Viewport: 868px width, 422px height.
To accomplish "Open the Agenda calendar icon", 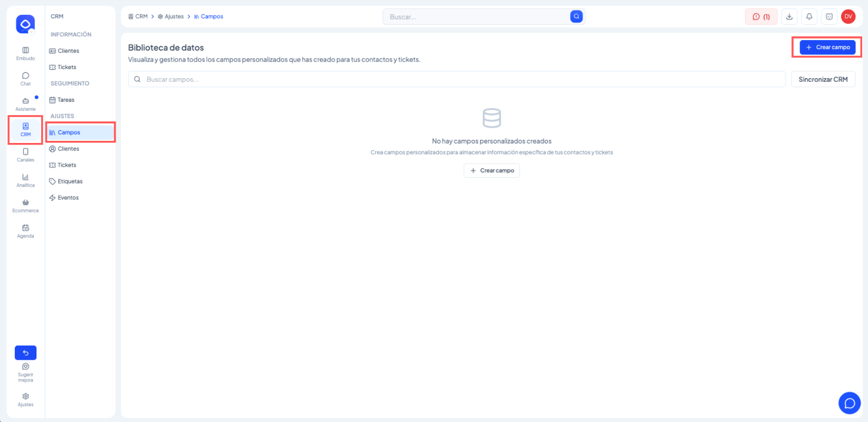I will pos(25,228).
